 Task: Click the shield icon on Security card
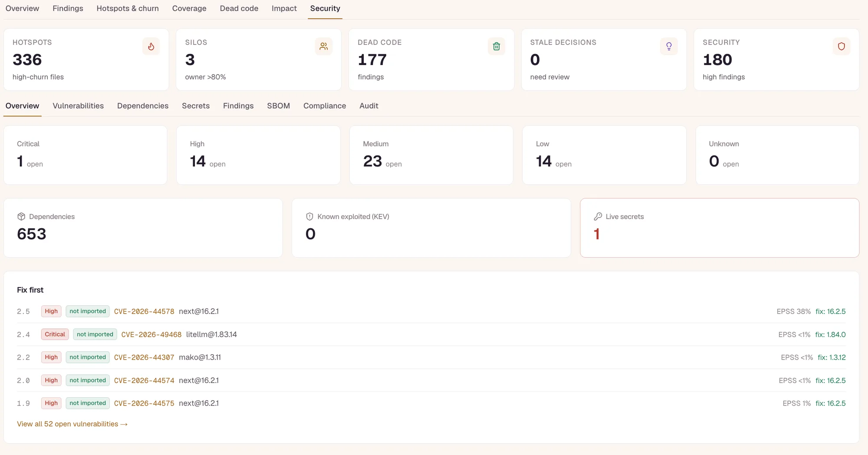(x=842, y=46)
